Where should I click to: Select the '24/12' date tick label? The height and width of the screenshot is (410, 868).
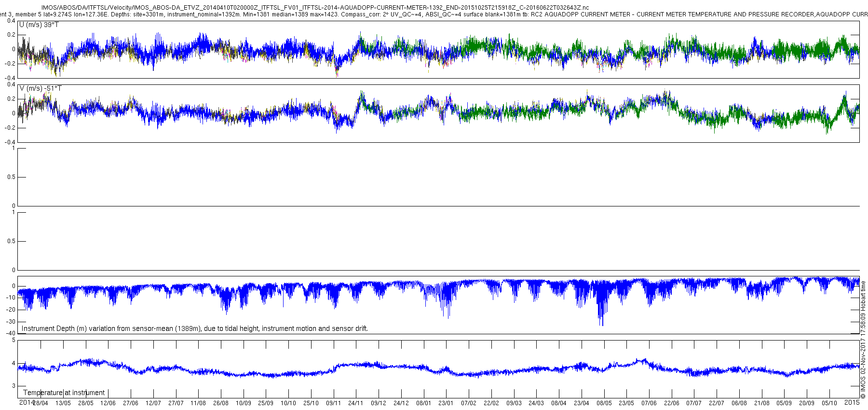pyautogui.click(x=401, y=403)
